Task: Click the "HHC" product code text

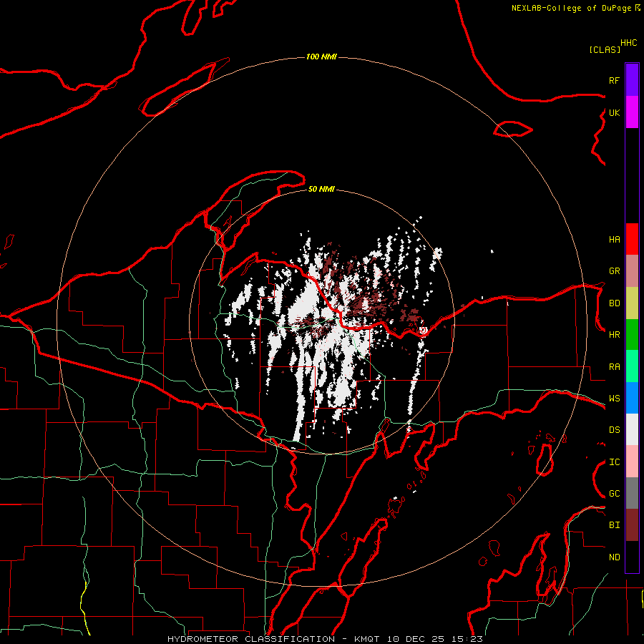Action: point(629,43)
